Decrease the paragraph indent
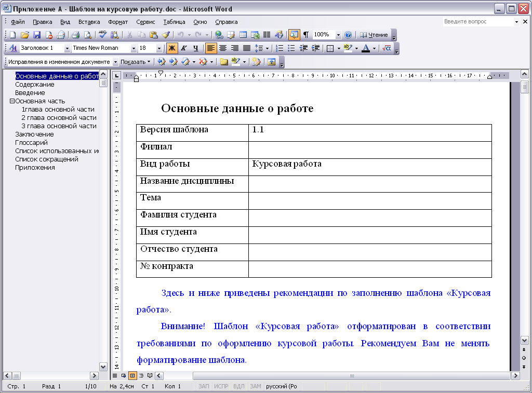532x393 pixels. point(303,48)
